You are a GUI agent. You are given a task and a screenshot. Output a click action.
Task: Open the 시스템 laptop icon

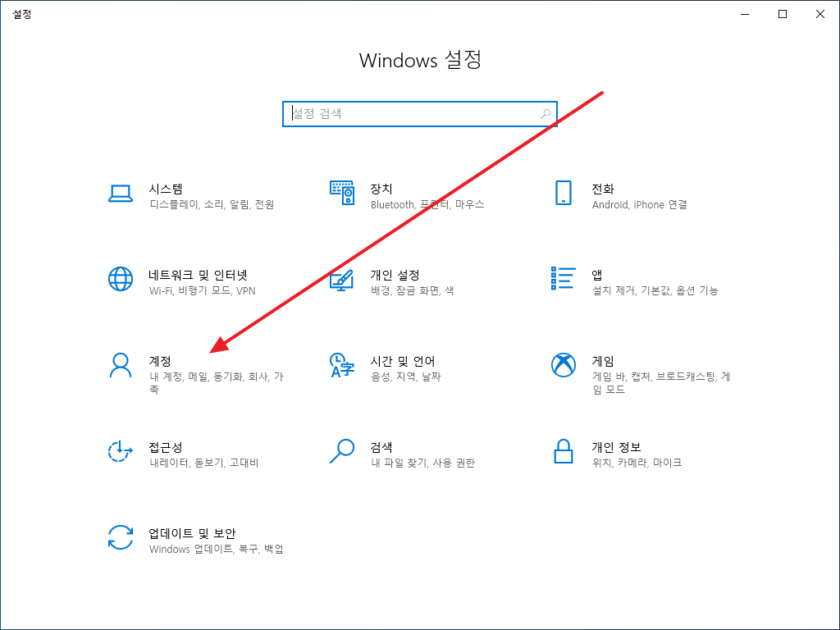tap(121, 194)
